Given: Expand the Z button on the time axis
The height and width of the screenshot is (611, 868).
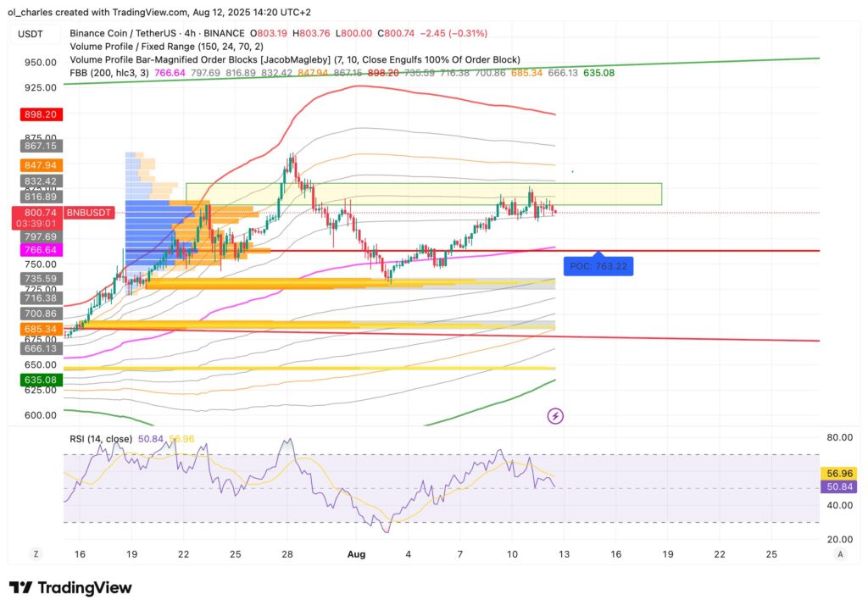Looking at the screenshot, I should click(x=36, y=553).
